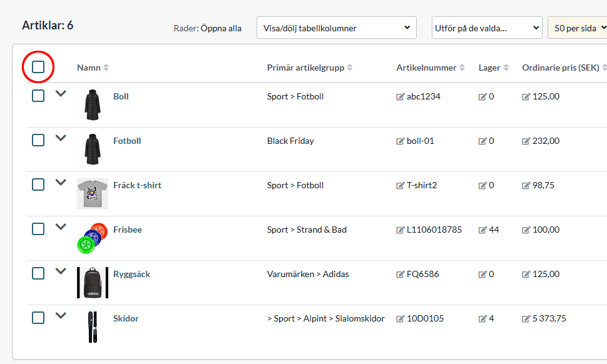Expand the Skidor row details chevron
Image resolution: width=607 pixels, height=364 pixels.
coord(61,316)
